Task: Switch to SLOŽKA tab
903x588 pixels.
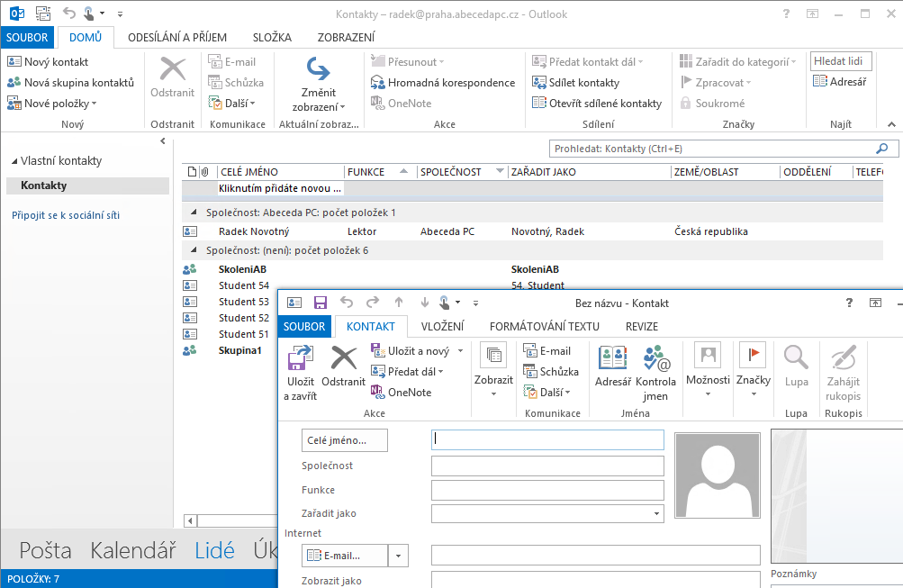Action: (x=272, y=38)
